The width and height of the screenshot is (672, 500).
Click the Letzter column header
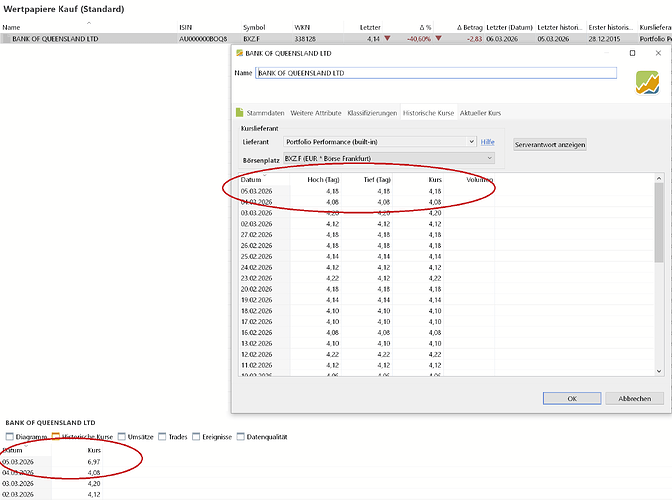370,27
